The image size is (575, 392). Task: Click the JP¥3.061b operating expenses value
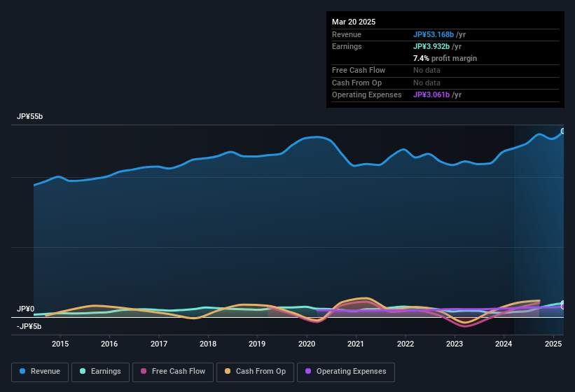[431, 95]
